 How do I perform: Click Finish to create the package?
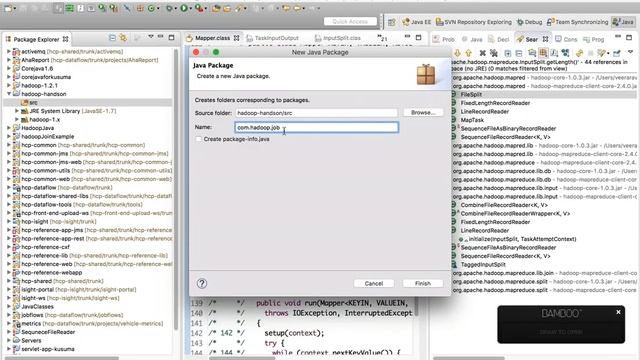pos(423,283)
